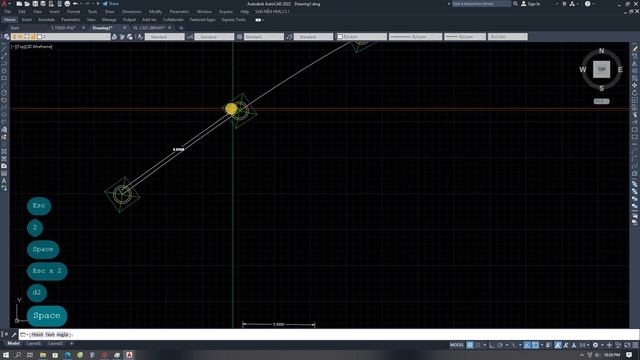The image size is (640, 360).
Task: Expand the table style Standard dropdown
Action: tap(264, 37)
